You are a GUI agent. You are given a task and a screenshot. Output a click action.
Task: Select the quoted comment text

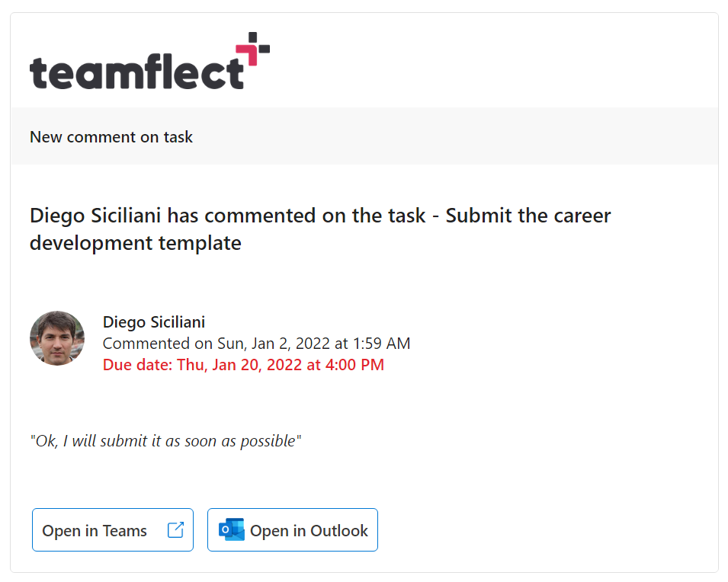[x=165, y=440]
